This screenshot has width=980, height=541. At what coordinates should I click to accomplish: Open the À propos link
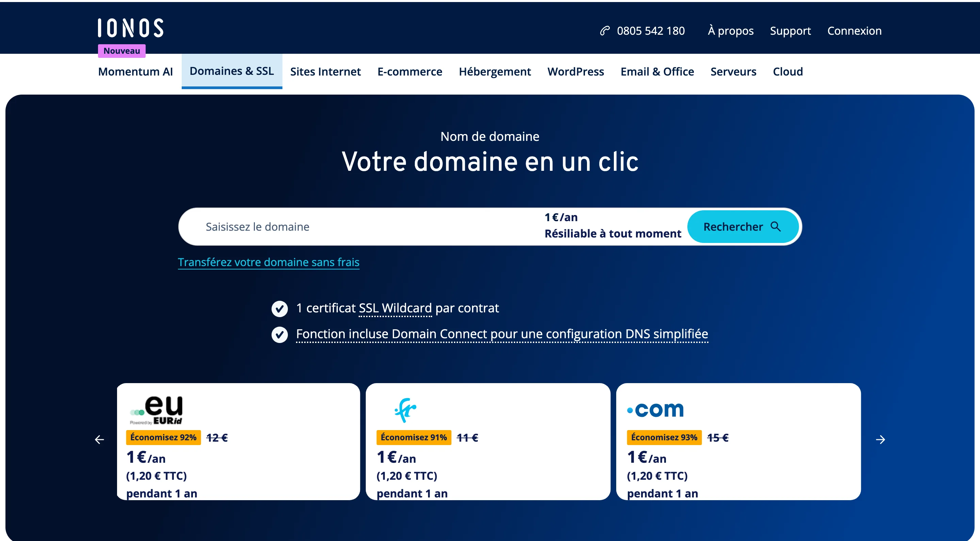[731, 31]
